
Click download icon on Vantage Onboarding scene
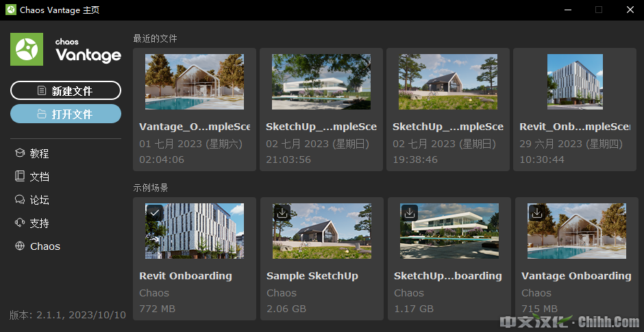point(536,213)
